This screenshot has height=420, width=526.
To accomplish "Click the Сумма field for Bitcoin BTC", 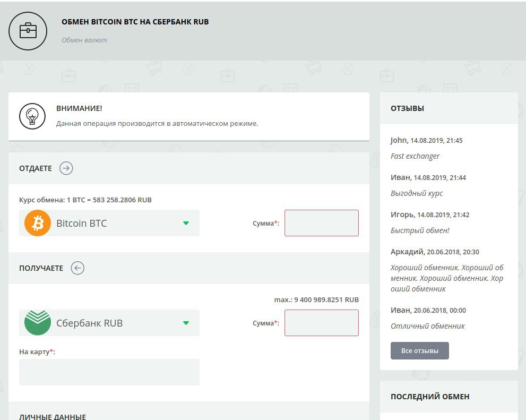I will (x=321, y=223).
